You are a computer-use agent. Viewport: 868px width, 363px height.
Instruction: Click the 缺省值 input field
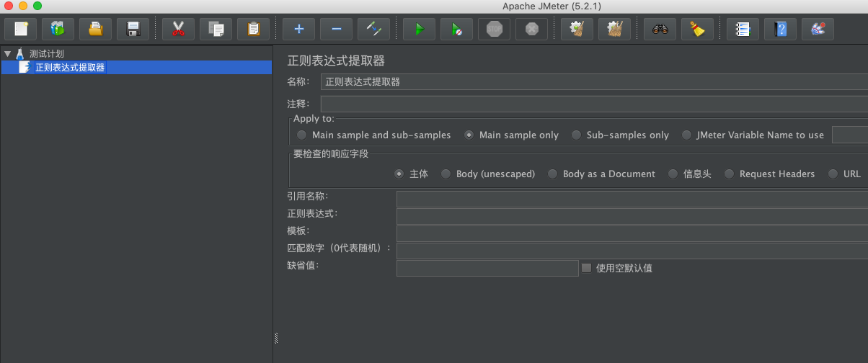487,268
